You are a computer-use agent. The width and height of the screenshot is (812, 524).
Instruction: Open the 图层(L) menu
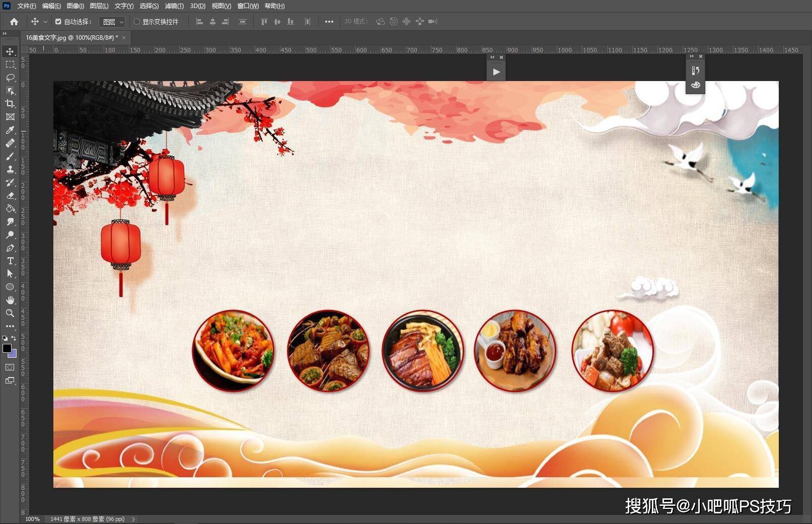coord(99,6)
